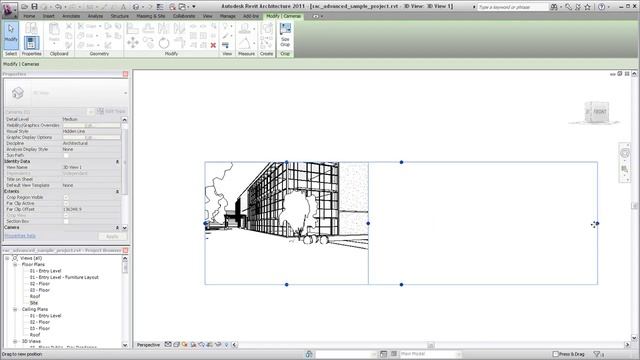Click the Open folder icon in quick access toolbar
Screen dimensions: 640x360
pyautogui.click(x=24, y=7)
